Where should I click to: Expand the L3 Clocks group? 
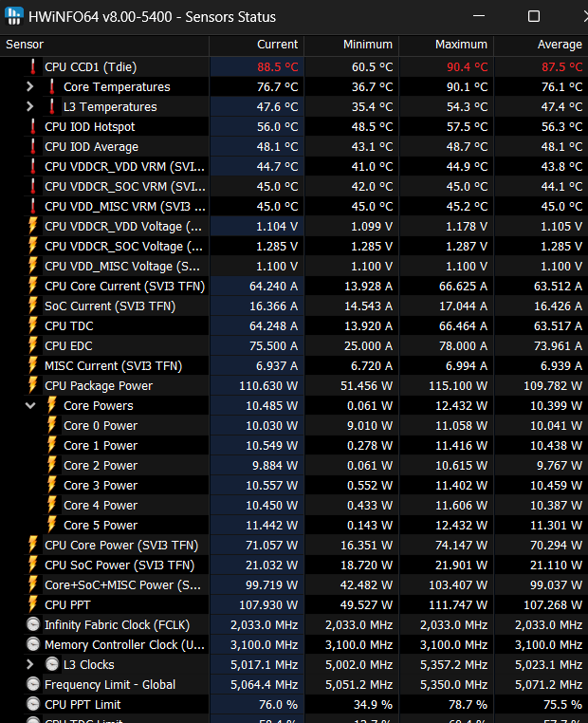click(x=30, y=664)
